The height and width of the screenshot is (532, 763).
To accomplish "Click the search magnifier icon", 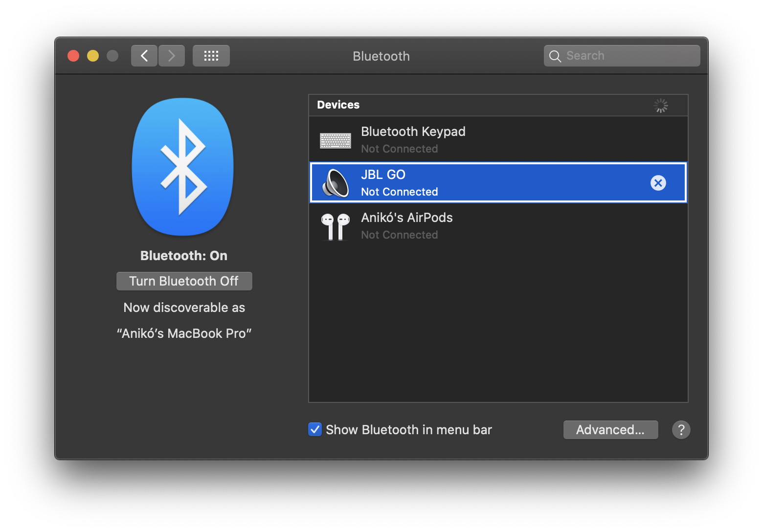I will (555, 56).
